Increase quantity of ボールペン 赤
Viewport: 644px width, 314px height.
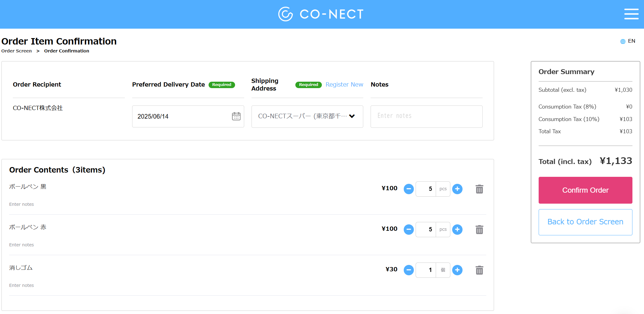tap(457, 230)
